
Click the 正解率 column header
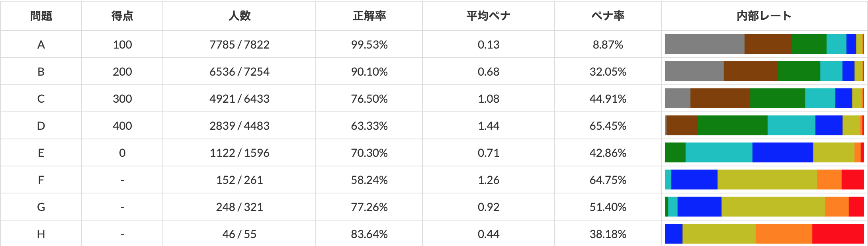coord(369,16)
